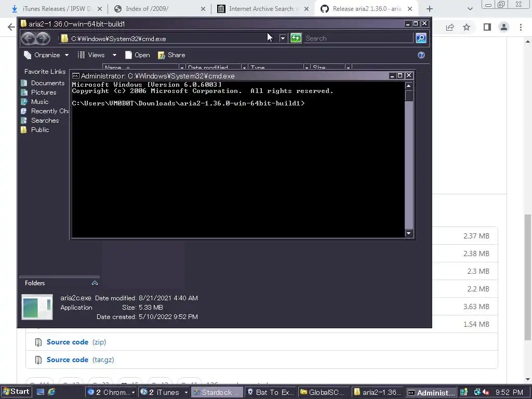Open a new Chrome tab
This screenshot has width=532, height=399.
430,9
